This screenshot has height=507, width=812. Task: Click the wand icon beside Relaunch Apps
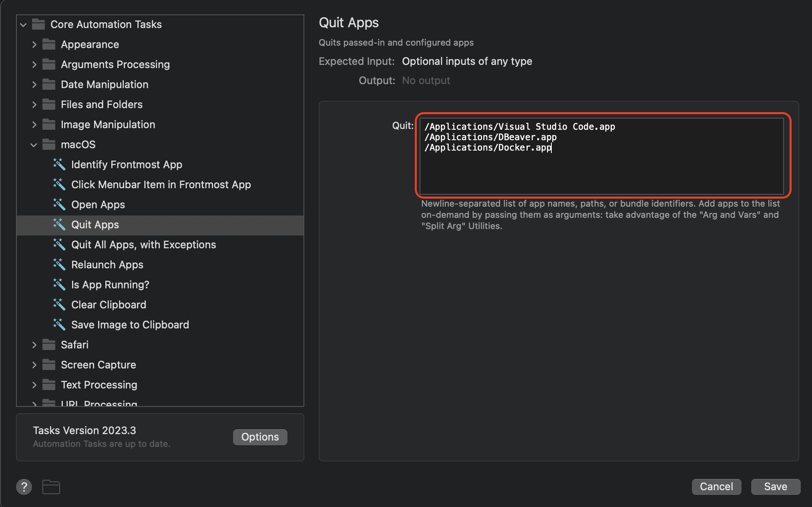click(59, 264)
